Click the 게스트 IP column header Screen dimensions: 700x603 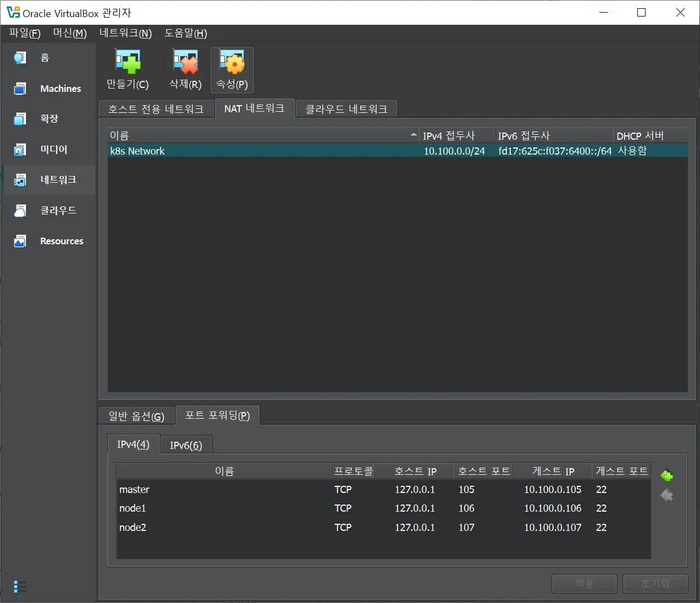pos(553,471)
